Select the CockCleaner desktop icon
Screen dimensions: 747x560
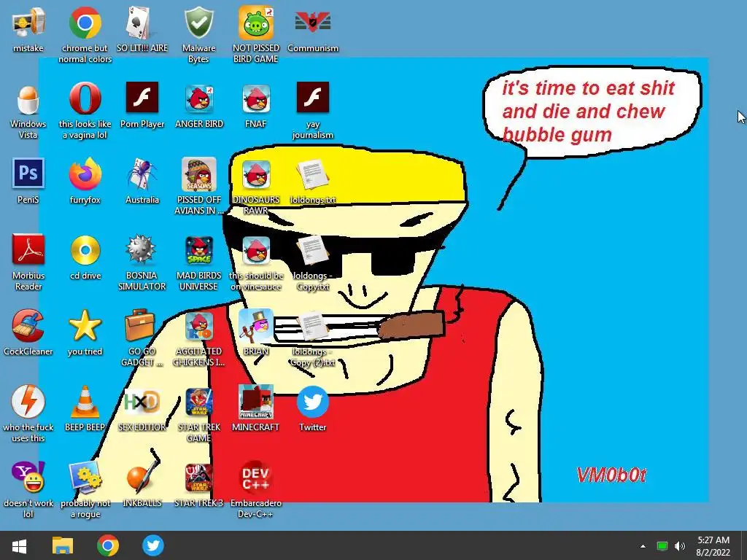pyautogui.click(x=28, y=326)
